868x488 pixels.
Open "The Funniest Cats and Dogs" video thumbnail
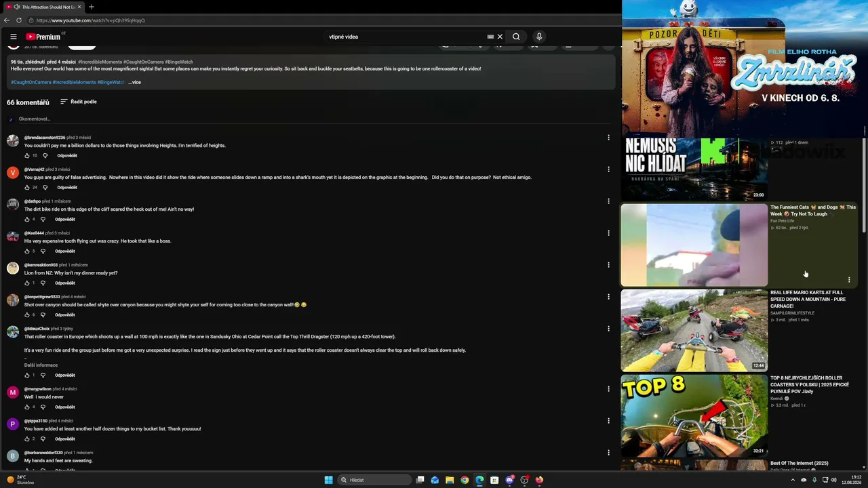point(694,245)
